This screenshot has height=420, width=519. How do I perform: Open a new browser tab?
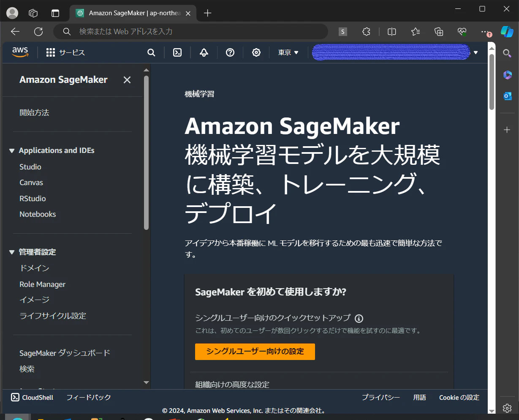click(207, 13)
